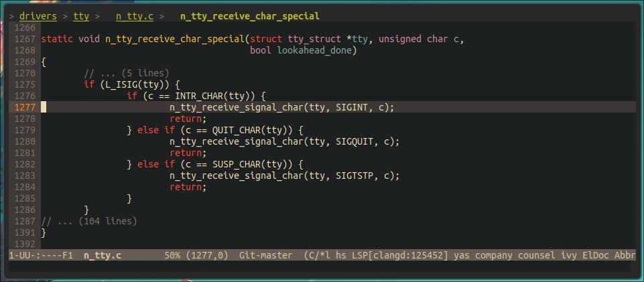644x282 pixels.
Task: Click the drivers breadcrumb segment
Action: [x=38, y=15]
